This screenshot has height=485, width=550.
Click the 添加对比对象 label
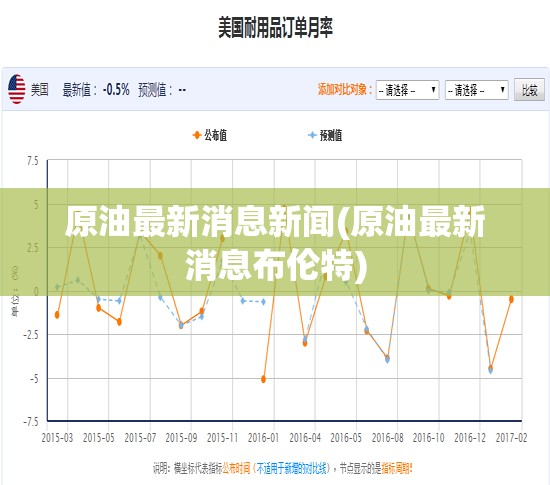pos(345,89)
